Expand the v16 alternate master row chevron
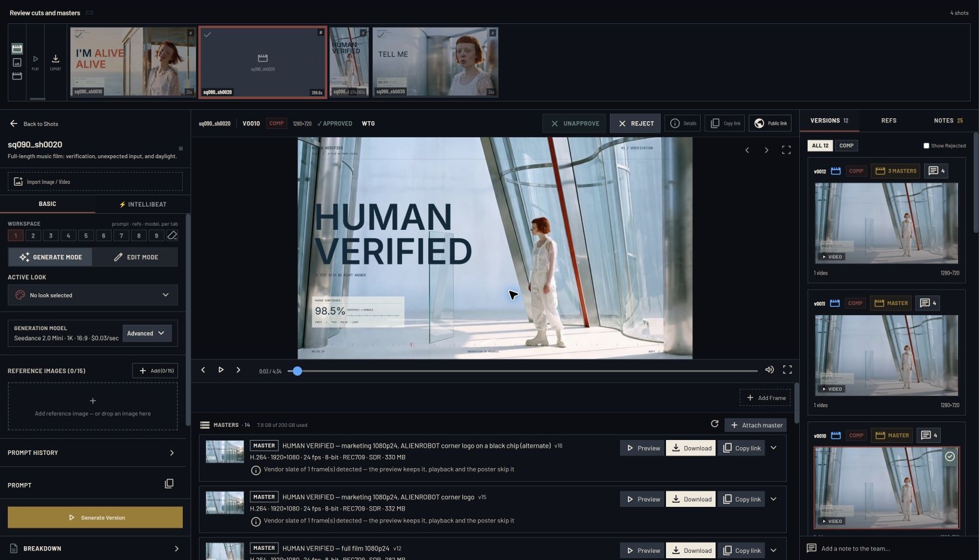This screenshot has height=560, width=979. pyautogui.click(x=774, y=448)
